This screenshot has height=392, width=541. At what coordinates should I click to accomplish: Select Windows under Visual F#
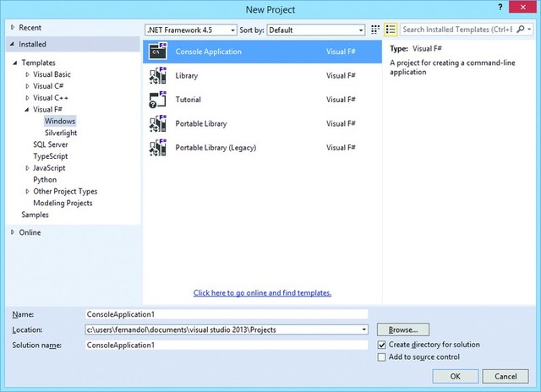(60, 121)
